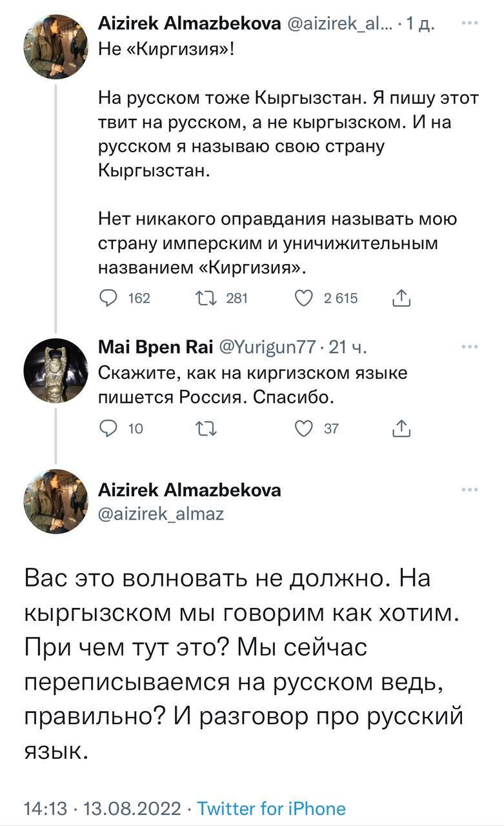The height and width of the screenshot is (826, 504).
Task: Share Mai Bpen Rai's tweet
Action: tap(401, 428)
